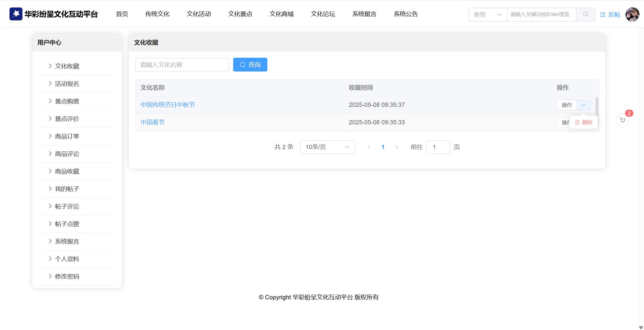Viewport: 644px width, 330px height.
Task: Open the shopping cart floating icon
Action: 622,120
